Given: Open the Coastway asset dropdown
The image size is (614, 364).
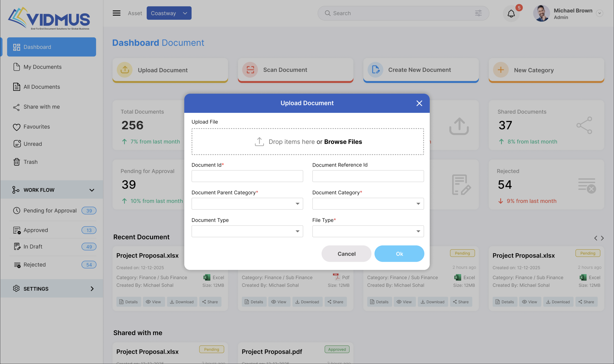Looking at the screenshot, I should click(169, 13).
